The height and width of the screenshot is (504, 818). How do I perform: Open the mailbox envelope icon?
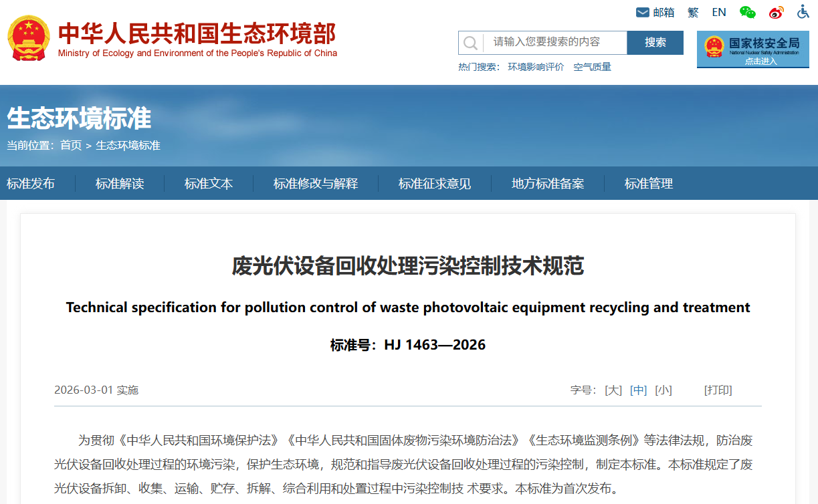642,12
